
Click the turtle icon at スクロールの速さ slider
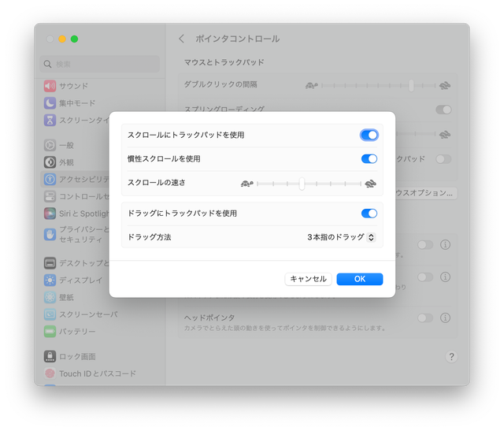(246, 184)
